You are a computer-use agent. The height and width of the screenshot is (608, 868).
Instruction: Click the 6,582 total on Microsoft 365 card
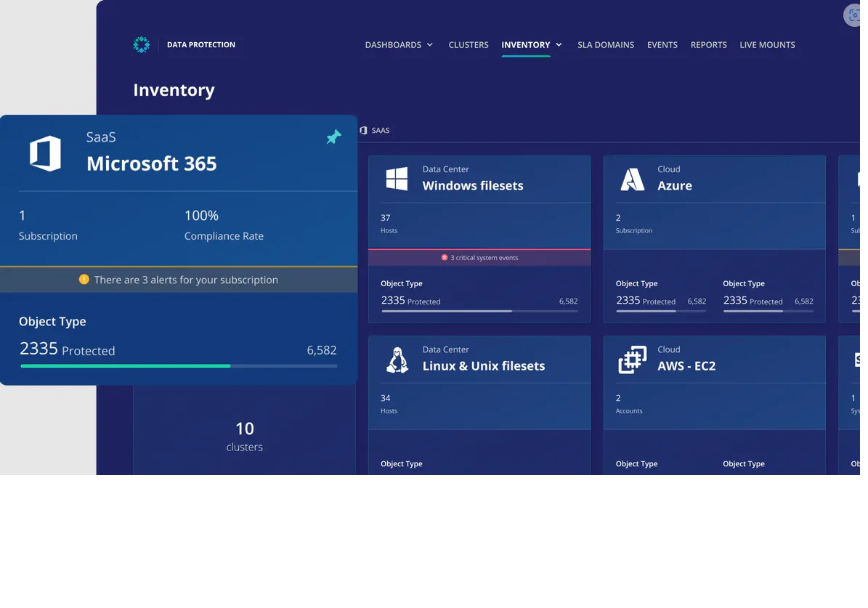pos(322,350)
